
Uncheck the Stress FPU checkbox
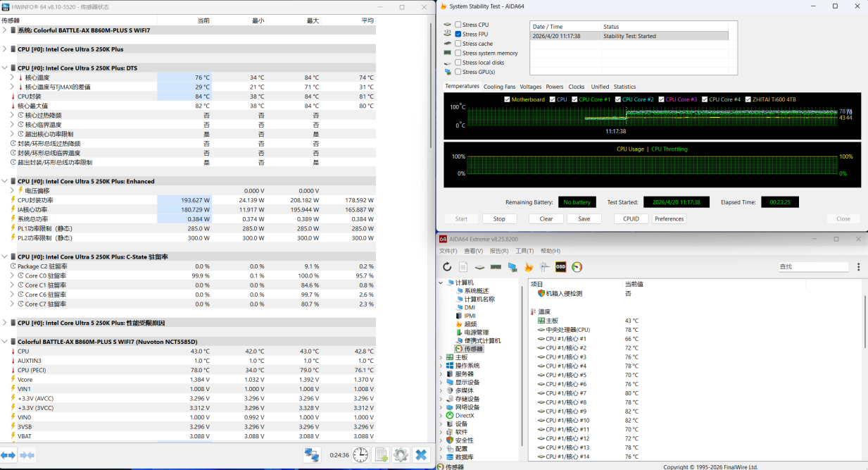click(458, 34)
